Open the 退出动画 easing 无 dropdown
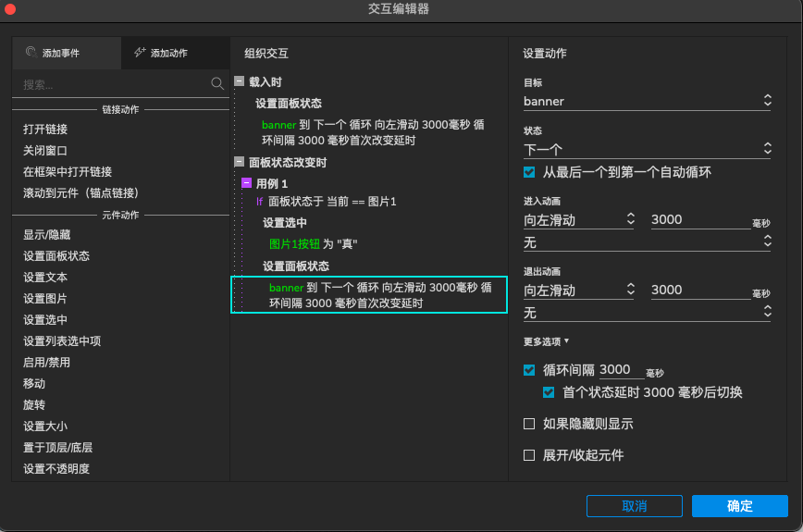The height and width of the screenshot is (532, 803). coord(647,313)
